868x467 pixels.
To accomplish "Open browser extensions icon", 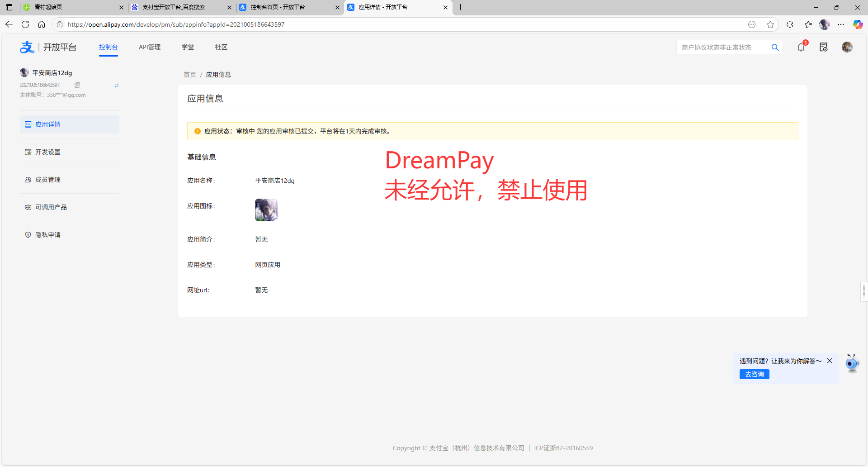I will pyautogui.click(x=790, y=24).
